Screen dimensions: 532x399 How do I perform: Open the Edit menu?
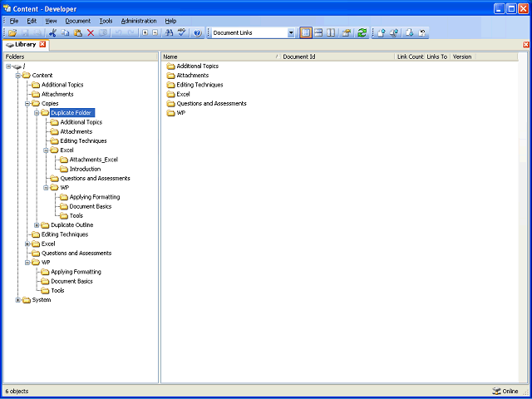(32, 21)
